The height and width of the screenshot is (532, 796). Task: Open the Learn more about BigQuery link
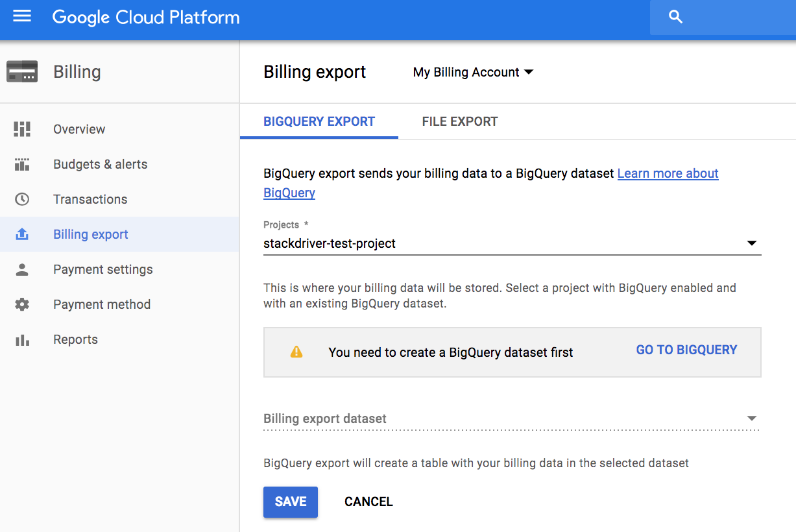click(668, 173)
